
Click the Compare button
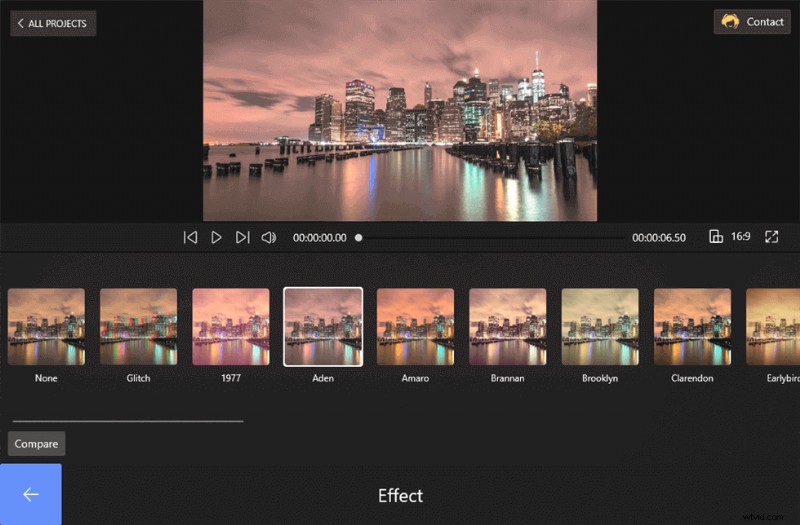coord(36,443)
